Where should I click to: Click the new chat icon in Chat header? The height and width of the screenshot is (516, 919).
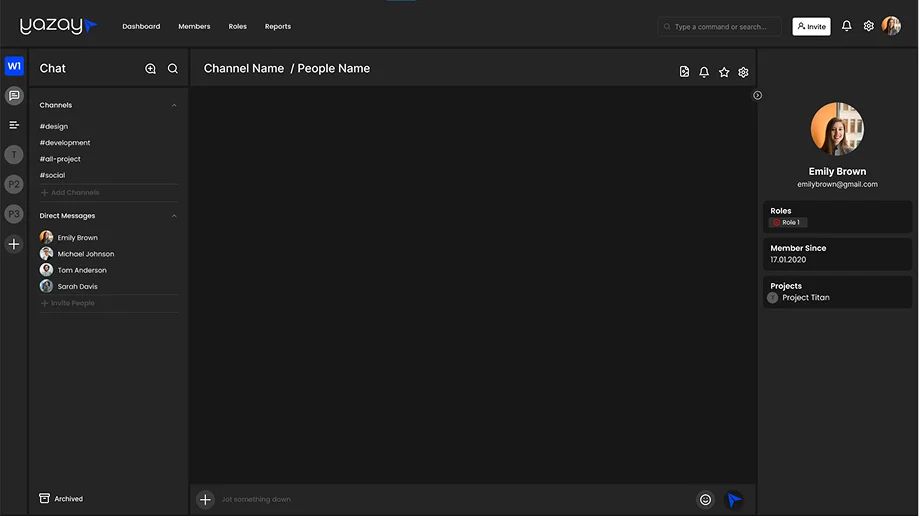point(150,69)
